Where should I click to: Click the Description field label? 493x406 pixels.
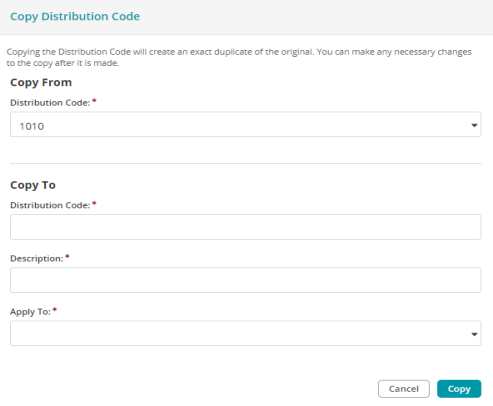(x=37, y=259)
